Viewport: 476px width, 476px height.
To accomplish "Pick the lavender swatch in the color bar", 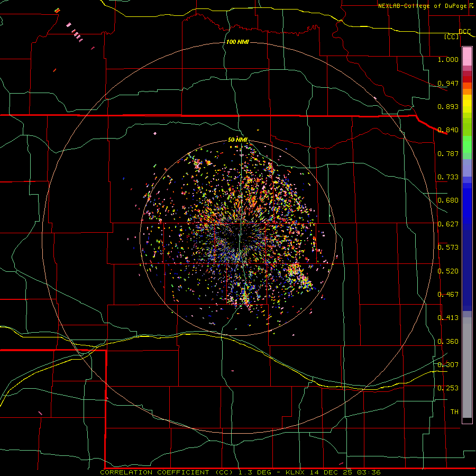I will 467,168.
